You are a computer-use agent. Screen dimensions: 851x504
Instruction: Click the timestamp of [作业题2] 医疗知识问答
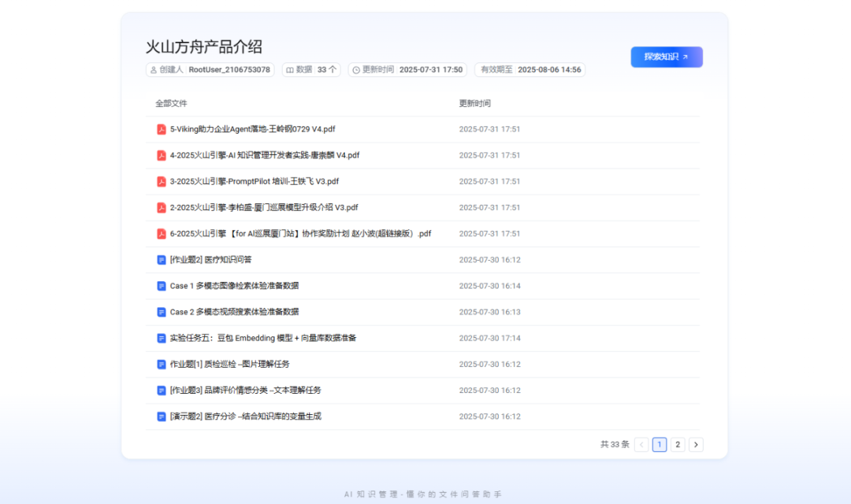pos(489,260)
